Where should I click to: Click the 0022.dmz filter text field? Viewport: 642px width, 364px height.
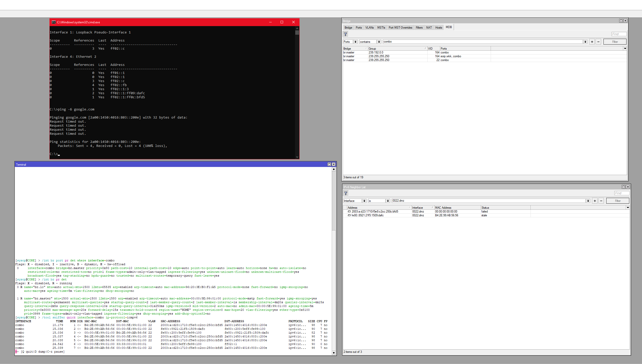click(489, 201)
